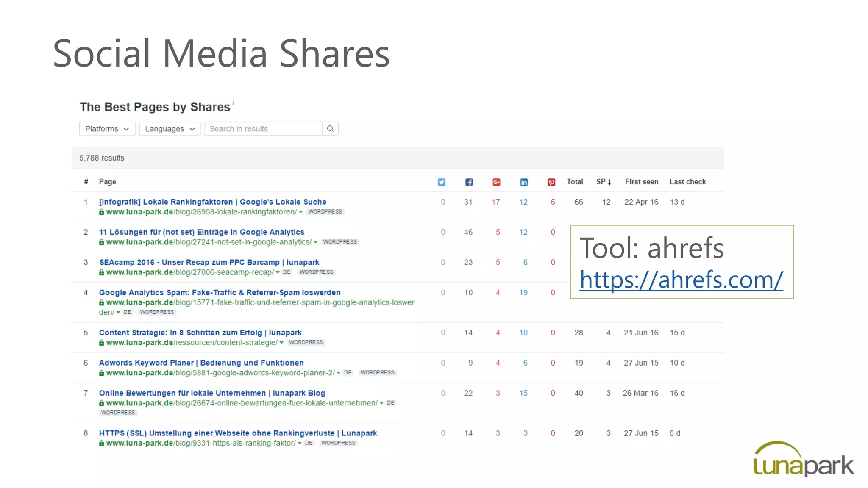This screenshot has width=868, height=488.
Task: Open the Platforms dropdown
Action: 107,129
